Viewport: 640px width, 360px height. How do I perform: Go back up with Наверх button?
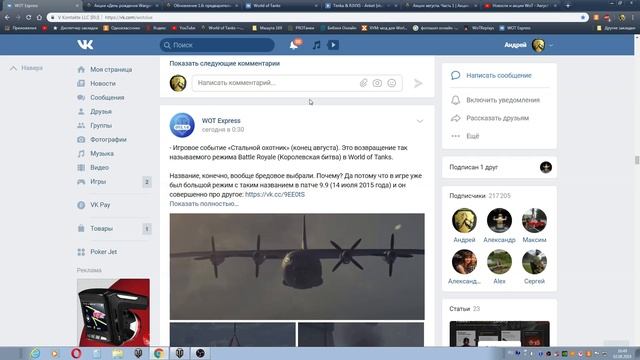coord(27,68)
